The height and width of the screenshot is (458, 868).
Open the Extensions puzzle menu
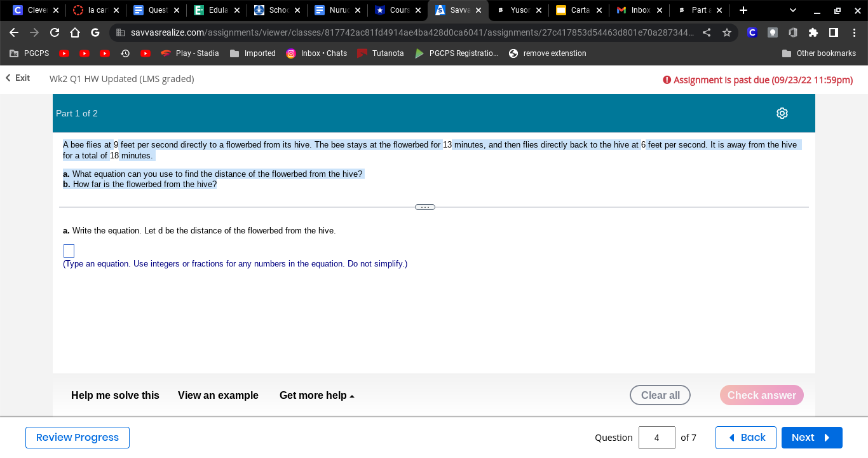point(813,32)
